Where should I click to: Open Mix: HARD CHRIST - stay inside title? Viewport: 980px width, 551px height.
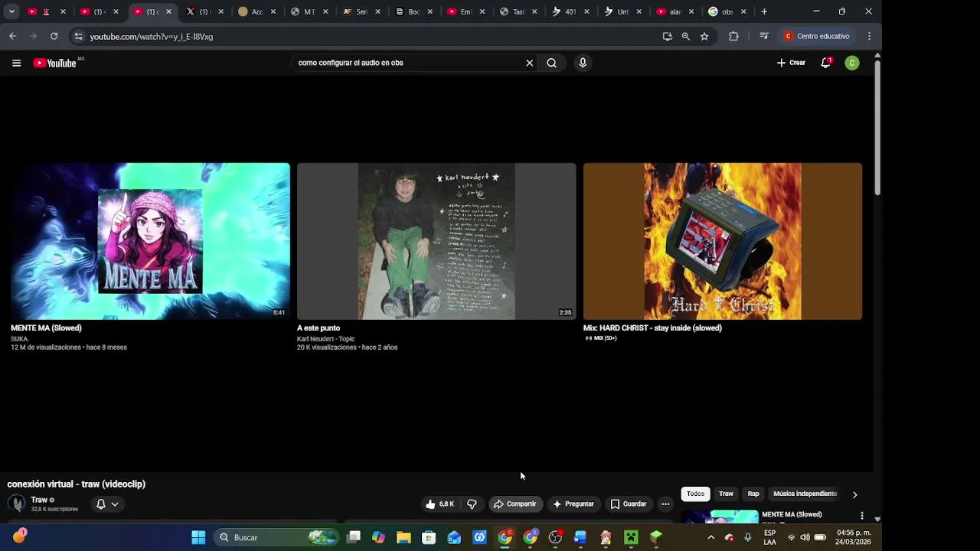point(652,328)
